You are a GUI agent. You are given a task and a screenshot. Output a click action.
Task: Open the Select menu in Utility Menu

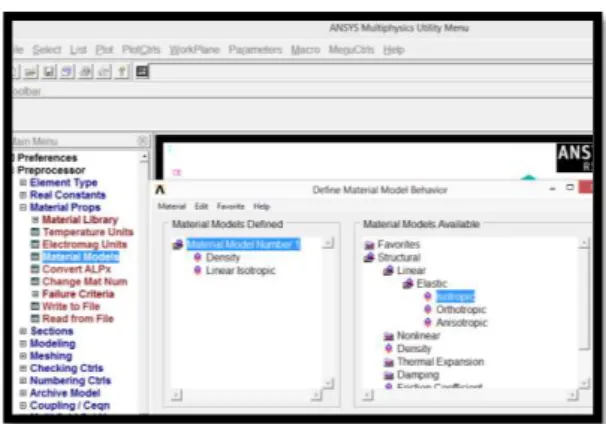[47, 50]
